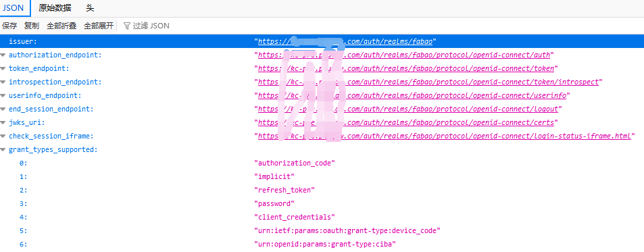Open the 头 headers tab
The image size is (644, 252).
[x=90, y=8]
